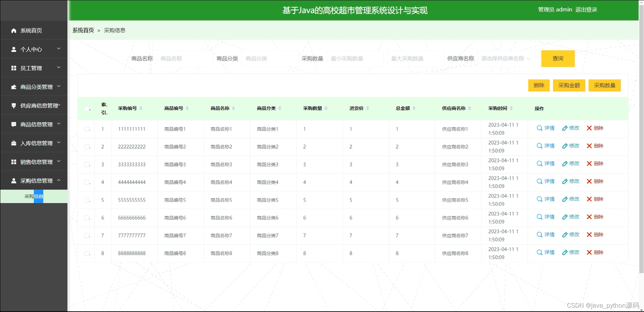This screenshot has height=312, width=644.
Task: Open 商品信息管理 sidebar menu
Action: (34, 124)
